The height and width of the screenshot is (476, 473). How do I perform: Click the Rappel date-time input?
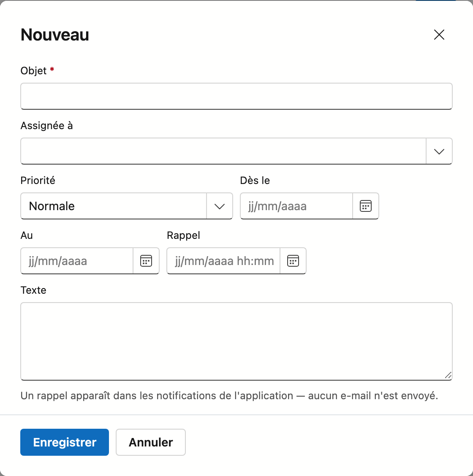(x=223, y=261)
